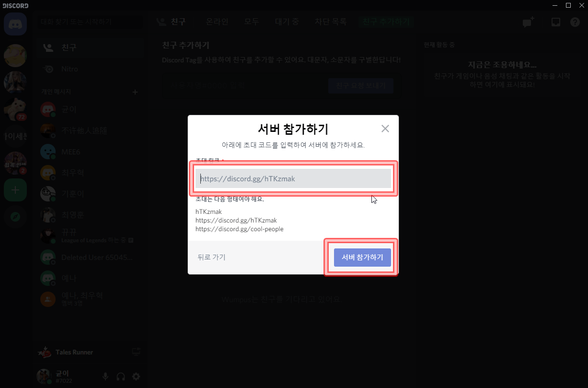The height and width of the screenshot is (388, 588).
Task: Click the New Group DM icon
Action: coord(528,22)
